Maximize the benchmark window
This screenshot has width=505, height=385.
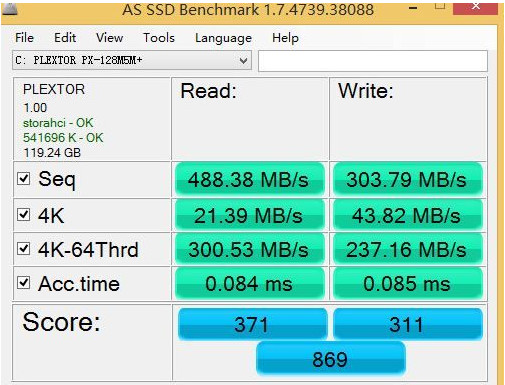(440, 6)
